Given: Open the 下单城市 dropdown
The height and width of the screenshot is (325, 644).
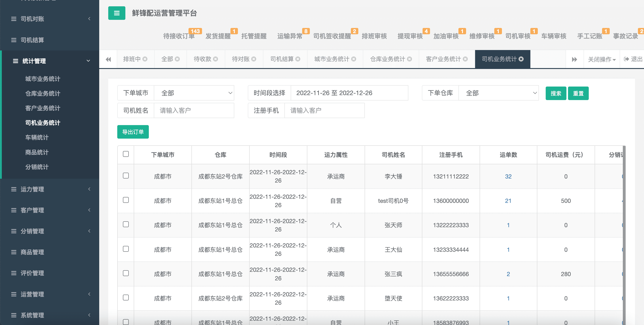Looking at the screenshot, I should (x=194, y=93).
